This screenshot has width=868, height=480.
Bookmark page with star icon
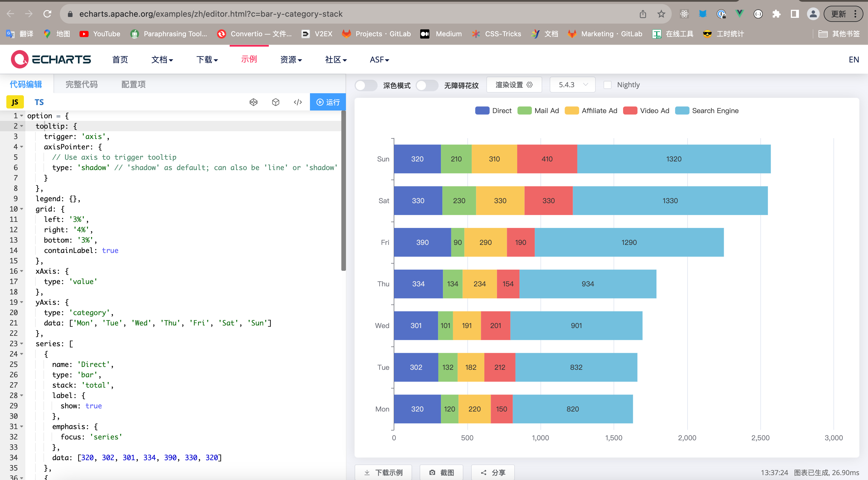tap(661, 14)
